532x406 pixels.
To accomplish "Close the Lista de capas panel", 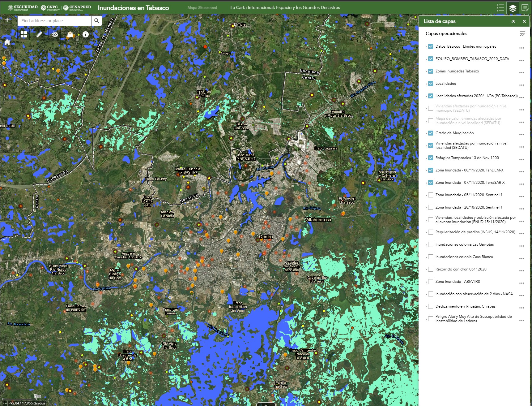I will coord(524,21).
